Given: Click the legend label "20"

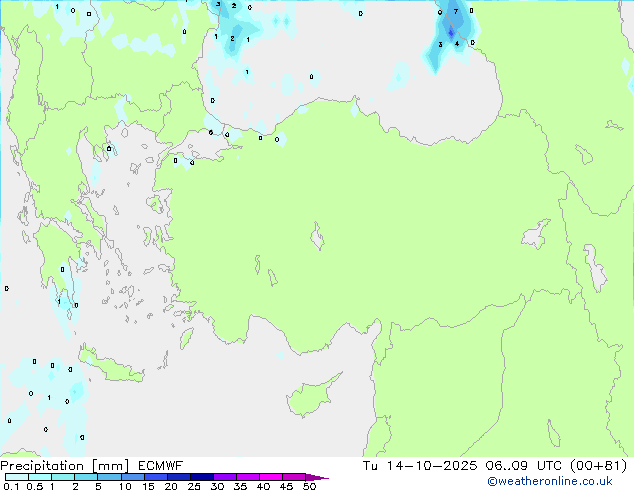Looking at the screenshot, I should (x=171, y=486).
